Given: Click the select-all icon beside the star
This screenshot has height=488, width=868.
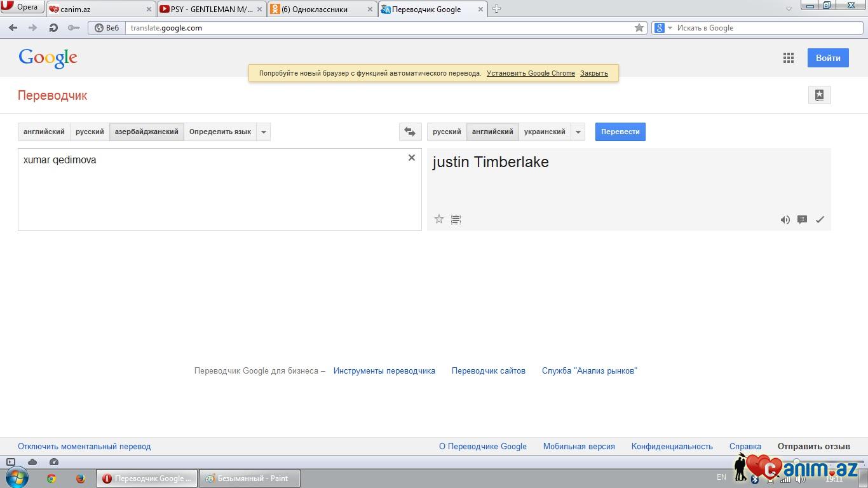Looking at the screenshot, I should (x=456, y=220).
